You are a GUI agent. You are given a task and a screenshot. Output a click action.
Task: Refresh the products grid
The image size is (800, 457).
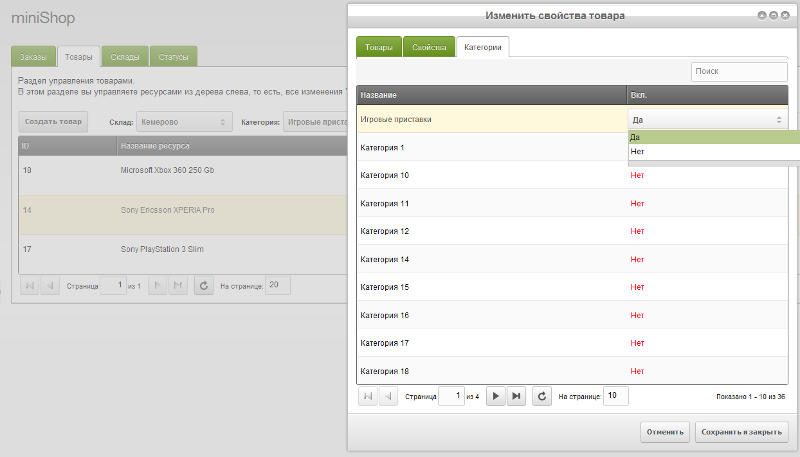pos(204,286)
